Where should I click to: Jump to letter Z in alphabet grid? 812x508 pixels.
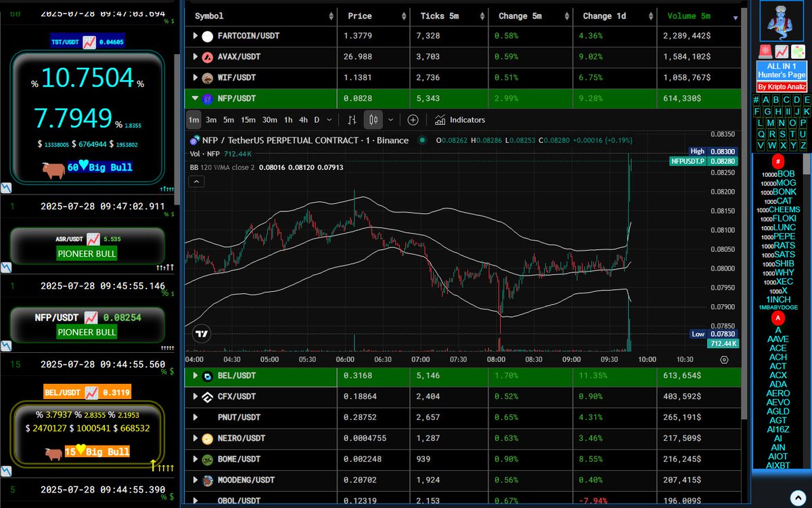click(x=803, y=145)
